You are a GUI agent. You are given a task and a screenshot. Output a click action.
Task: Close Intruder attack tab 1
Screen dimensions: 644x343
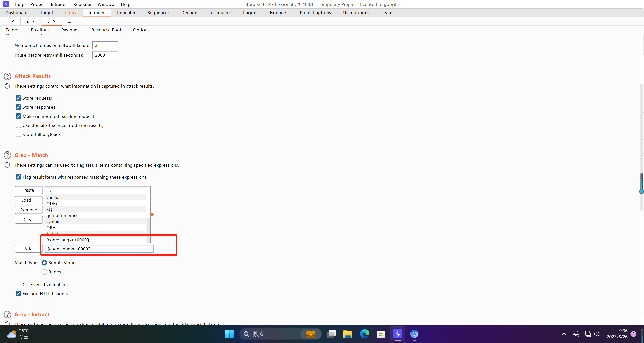13,21
